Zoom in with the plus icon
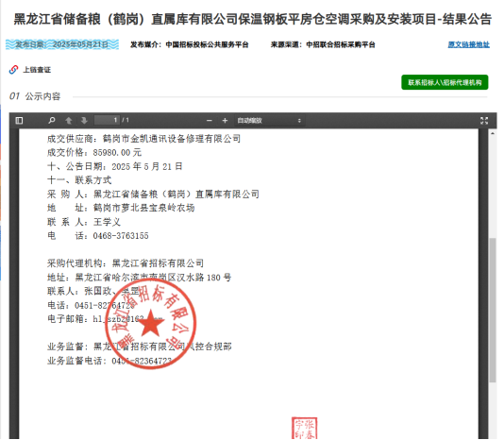 tap(225, 121)
